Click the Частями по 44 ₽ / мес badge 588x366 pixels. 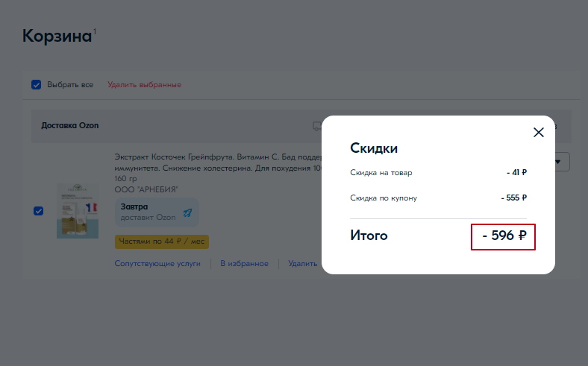162,242
